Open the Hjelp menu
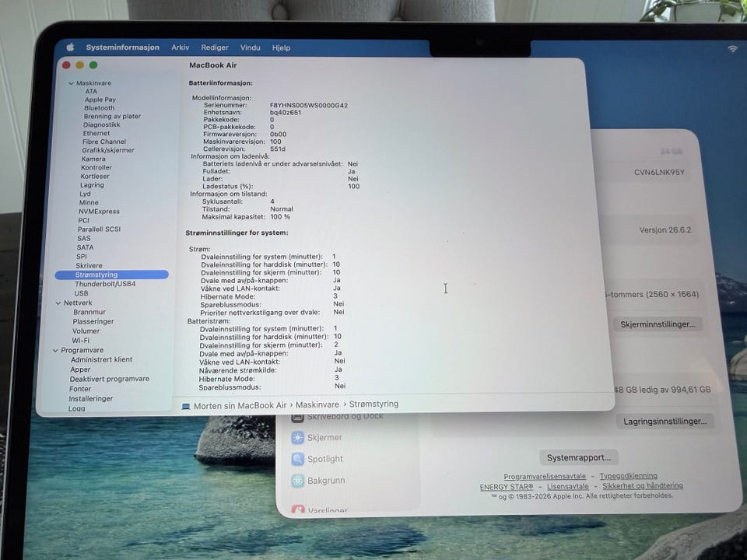The image size is (747, 560). pyautogui.click(x=281, y=47)
